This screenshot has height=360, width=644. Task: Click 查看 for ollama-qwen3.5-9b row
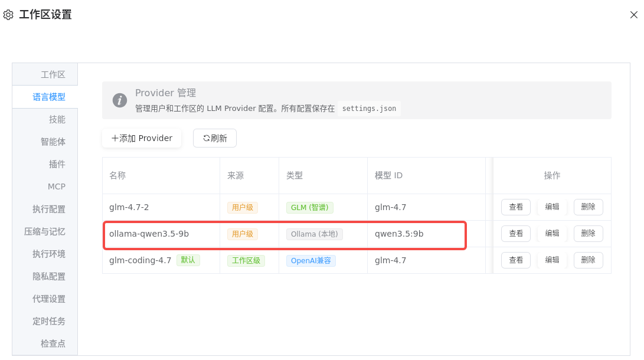tap(515, 234)
